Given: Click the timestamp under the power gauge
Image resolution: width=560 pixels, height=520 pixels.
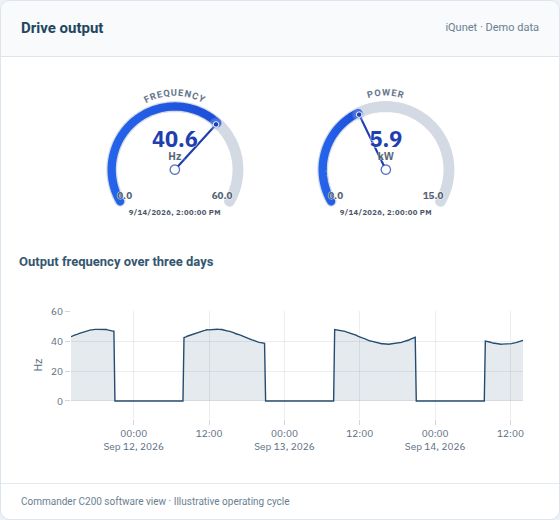Looking at the screenshot, I should click(386, 212).
